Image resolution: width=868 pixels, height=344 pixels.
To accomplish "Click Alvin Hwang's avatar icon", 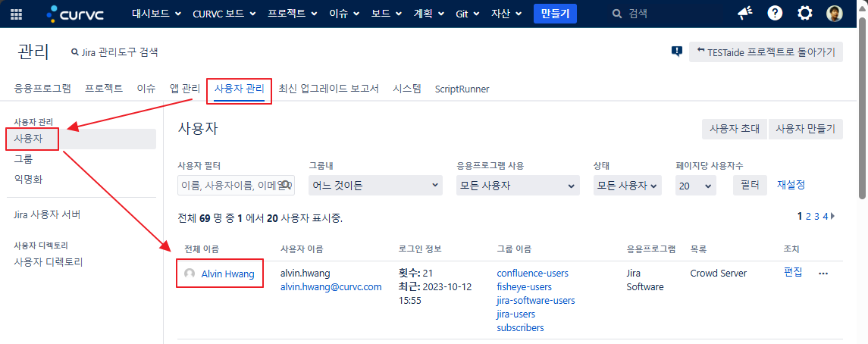I will pos(190,274).
